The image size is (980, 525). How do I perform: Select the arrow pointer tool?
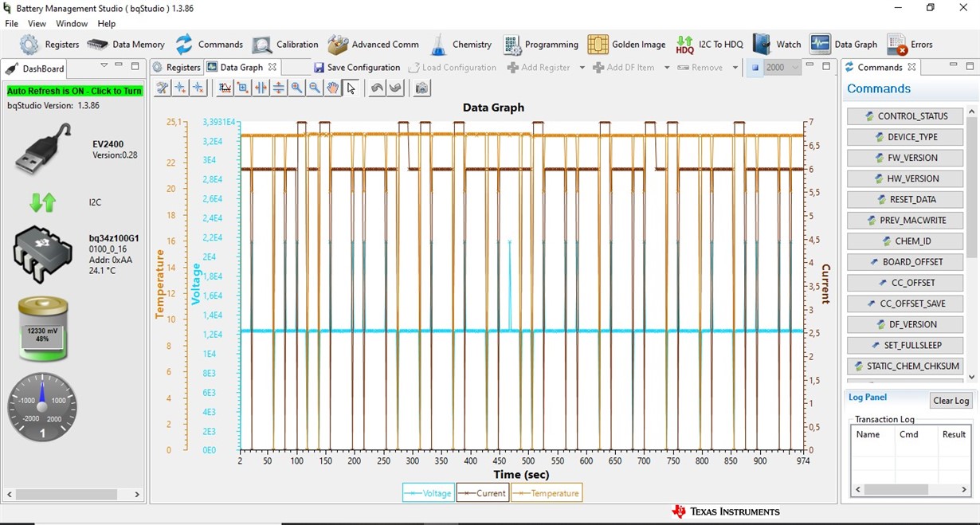pos(351,88)
